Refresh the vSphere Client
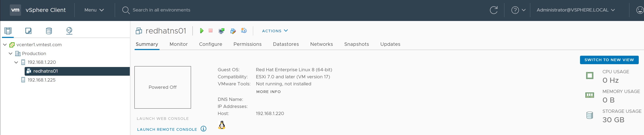Screen dimensions: 644x135 (x=494, y=10)
